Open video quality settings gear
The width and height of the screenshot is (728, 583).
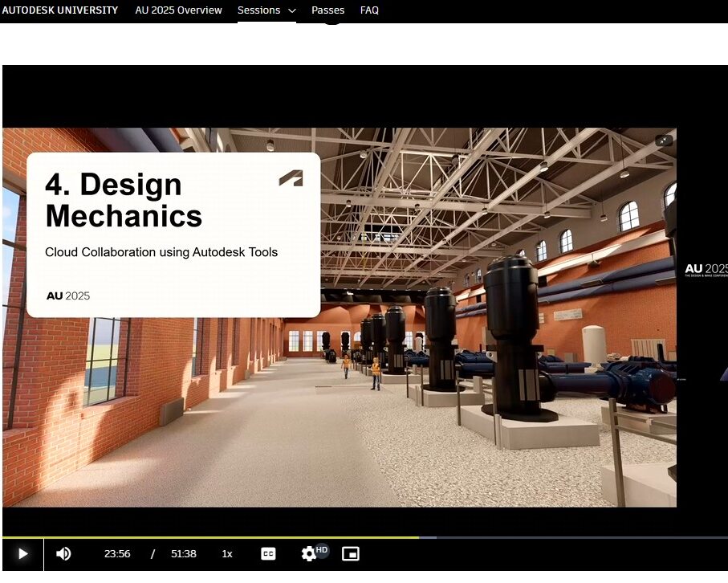tap(308, 554)
